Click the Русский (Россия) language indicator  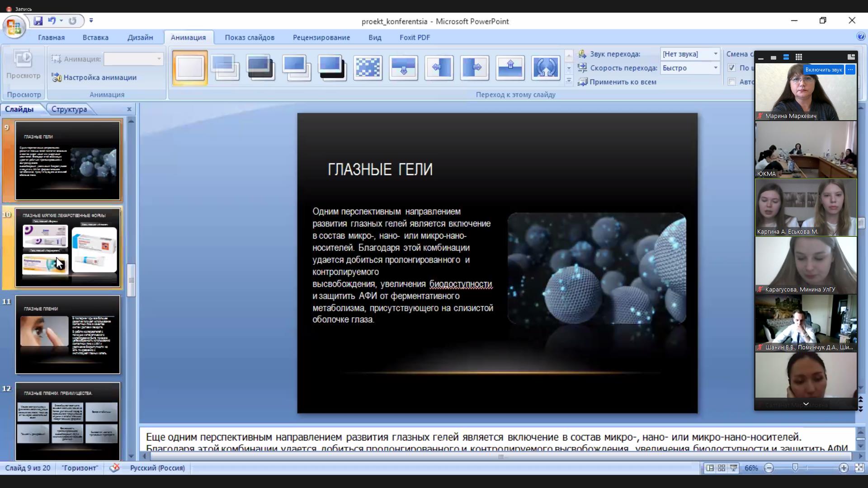point(157,468)
